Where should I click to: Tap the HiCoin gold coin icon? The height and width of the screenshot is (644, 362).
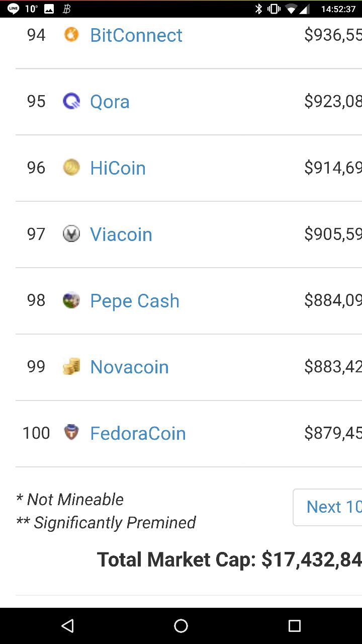(x=71, y=168)
